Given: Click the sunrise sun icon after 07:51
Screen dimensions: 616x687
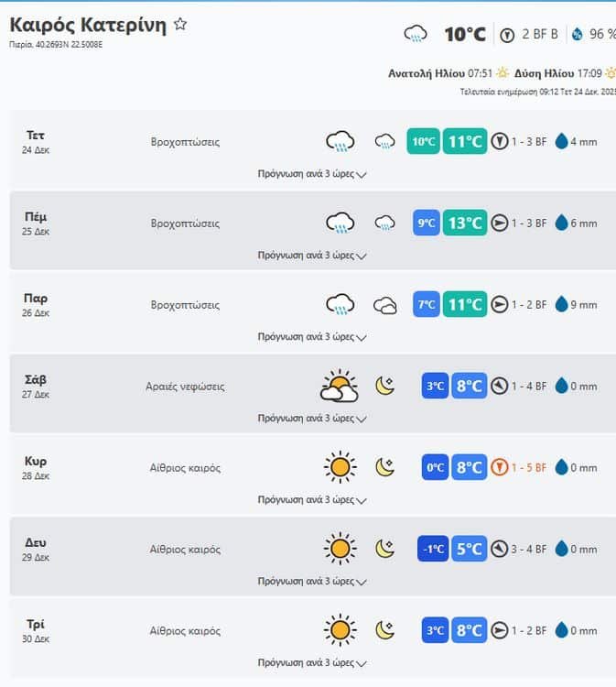Looking at the screenshot, I should coord(503,72).
